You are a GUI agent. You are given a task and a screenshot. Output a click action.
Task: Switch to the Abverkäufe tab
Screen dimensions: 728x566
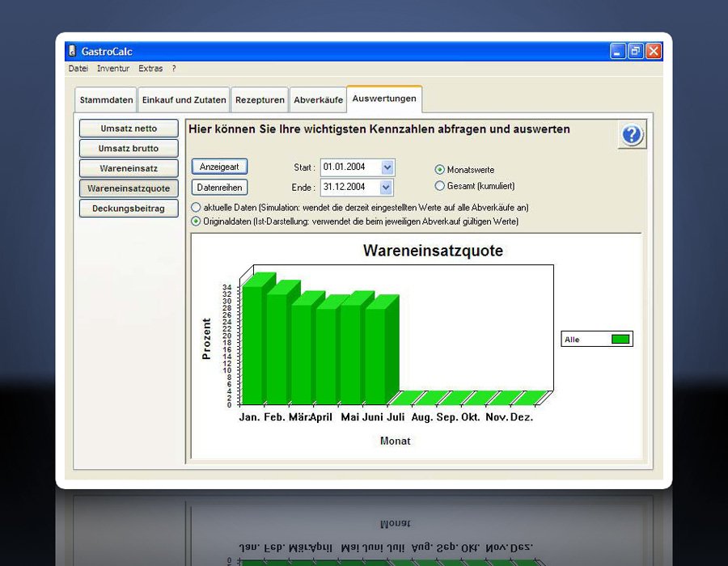[x=318, y=99]
